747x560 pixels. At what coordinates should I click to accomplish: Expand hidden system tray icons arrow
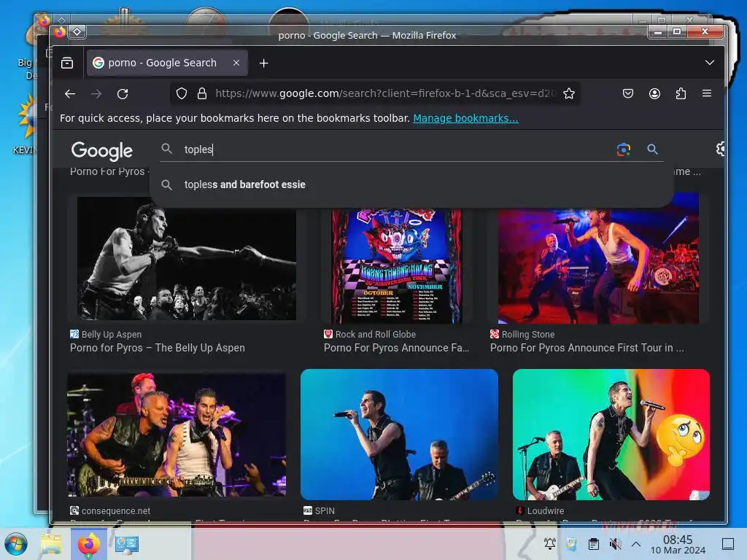636,543
